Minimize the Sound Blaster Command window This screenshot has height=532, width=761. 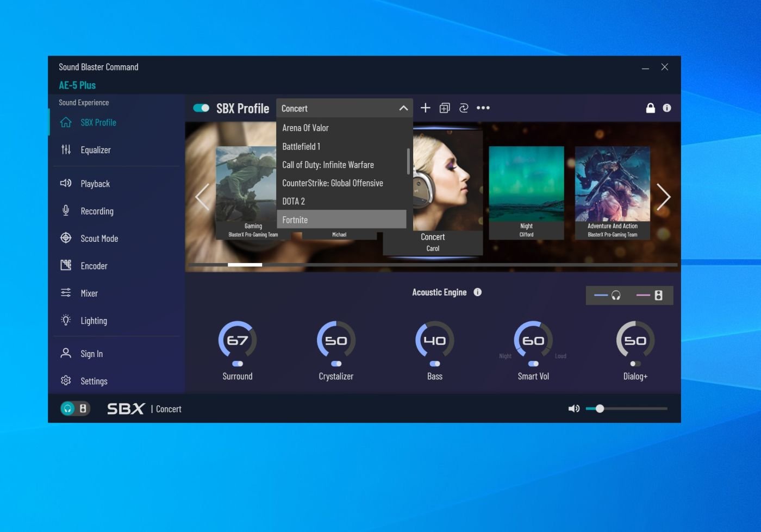coord(645,67)
